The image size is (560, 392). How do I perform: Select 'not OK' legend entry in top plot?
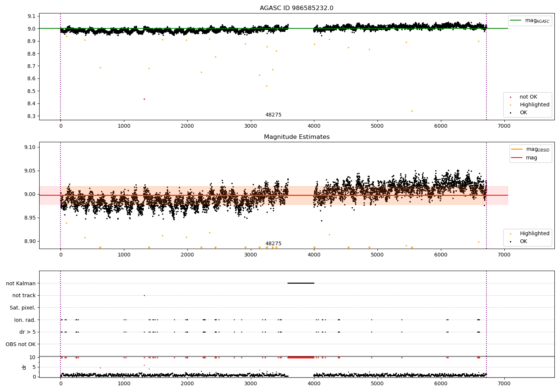tap(528, 97)
